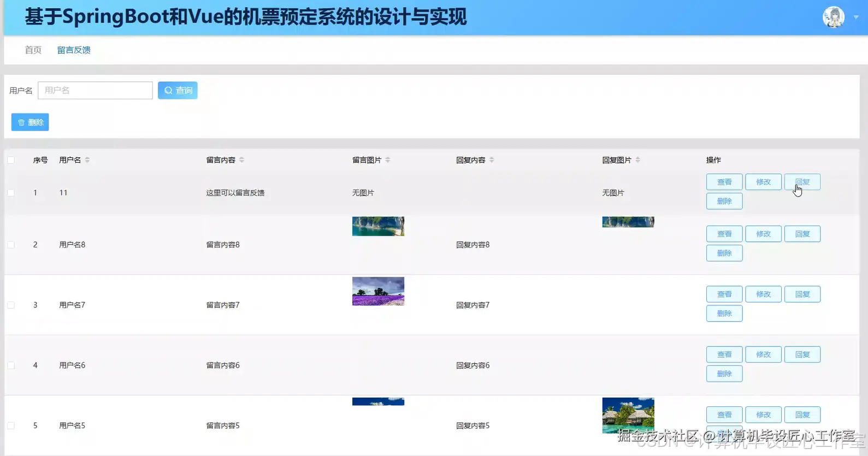Image resolution: width=868 pixels, height=456 pixels.
Task: Click the 用户名7 username cell
Action: (x=72, y=305)
